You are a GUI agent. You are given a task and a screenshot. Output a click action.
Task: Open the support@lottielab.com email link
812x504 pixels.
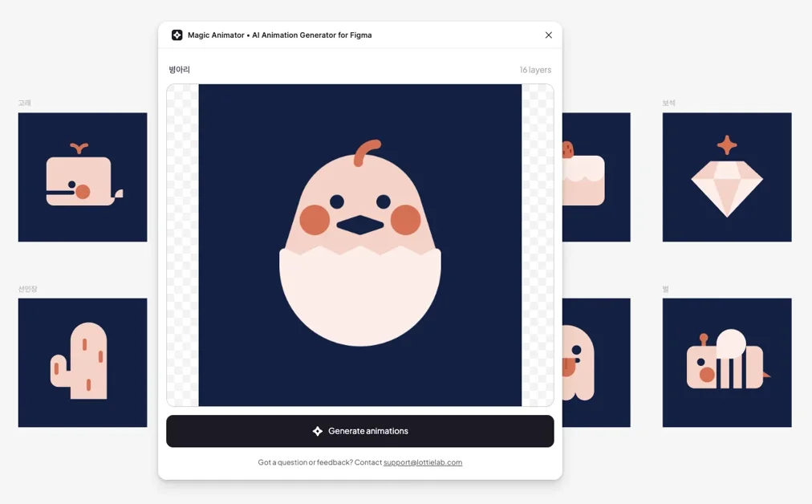coord(423,462)
